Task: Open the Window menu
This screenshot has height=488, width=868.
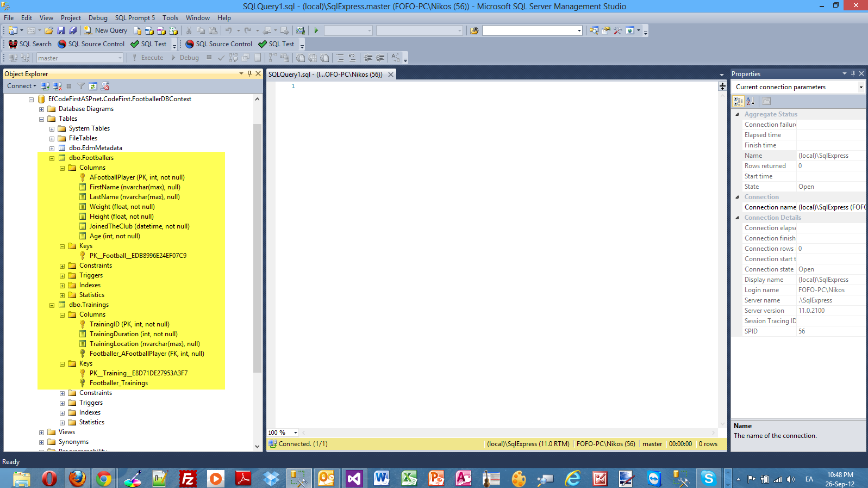Action: pos(198,18)
